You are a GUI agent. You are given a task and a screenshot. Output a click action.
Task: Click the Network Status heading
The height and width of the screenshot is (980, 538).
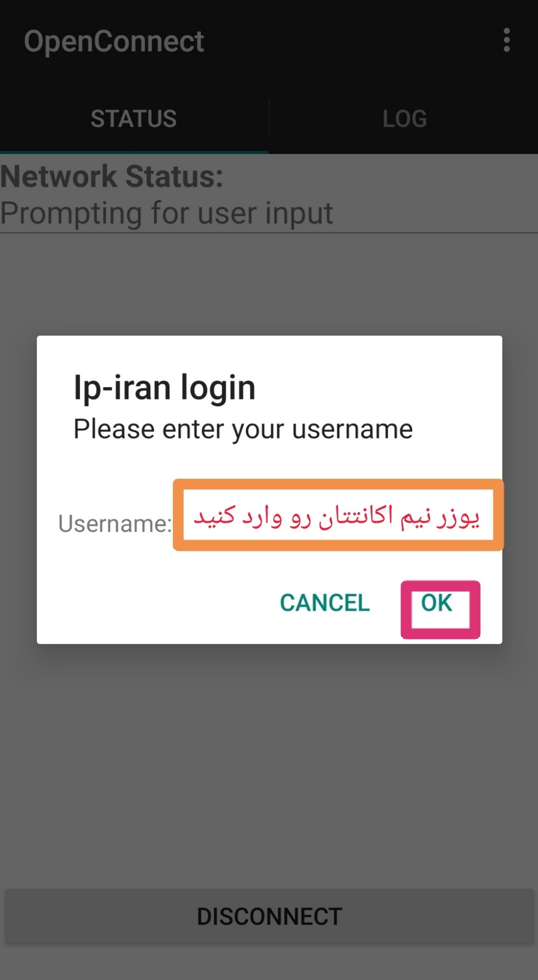[x=111, y=176]
